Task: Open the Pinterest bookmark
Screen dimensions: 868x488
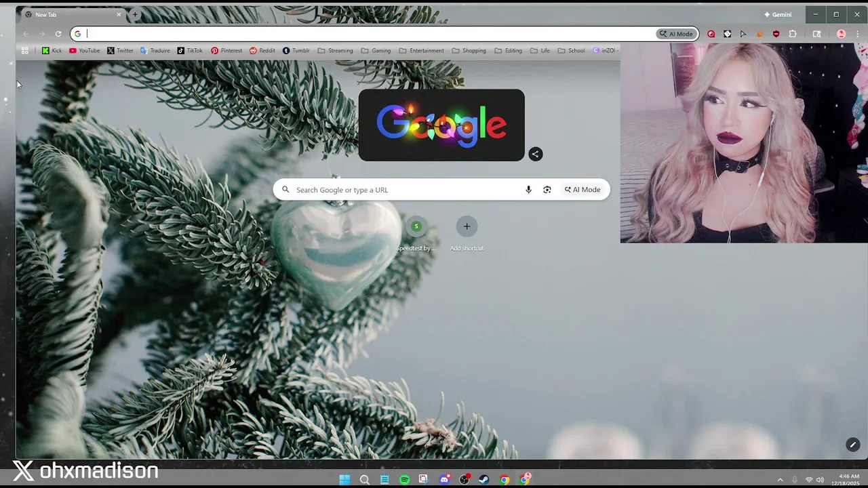Action: coord(226,51)
